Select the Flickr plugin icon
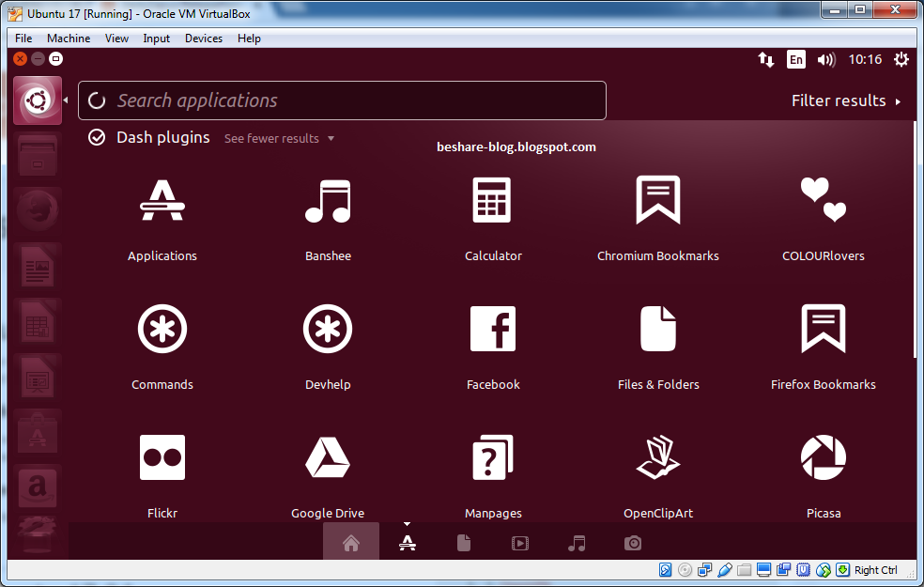924x587 pixels. 162,457
